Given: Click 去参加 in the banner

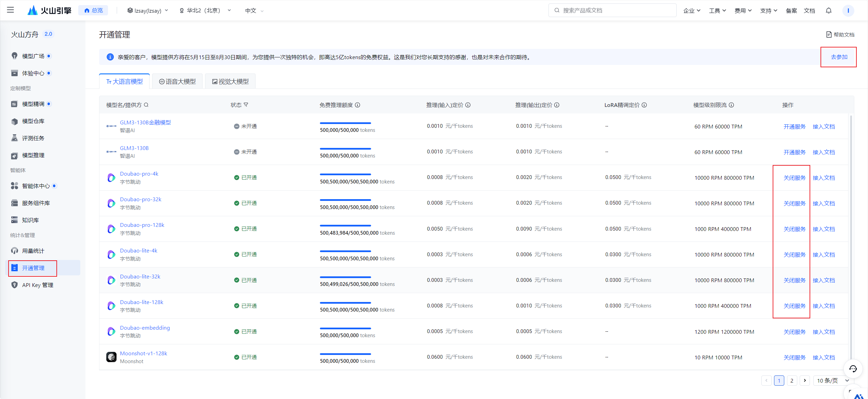Looking at the screenshot, I should [839, 57].
